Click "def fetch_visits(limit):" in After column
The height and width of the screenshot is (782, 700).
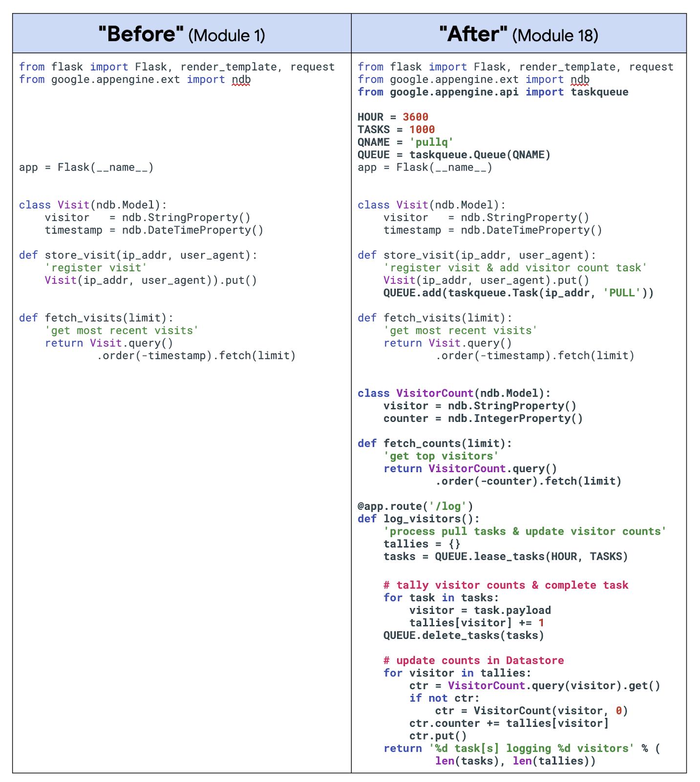(x=435, y=318)
